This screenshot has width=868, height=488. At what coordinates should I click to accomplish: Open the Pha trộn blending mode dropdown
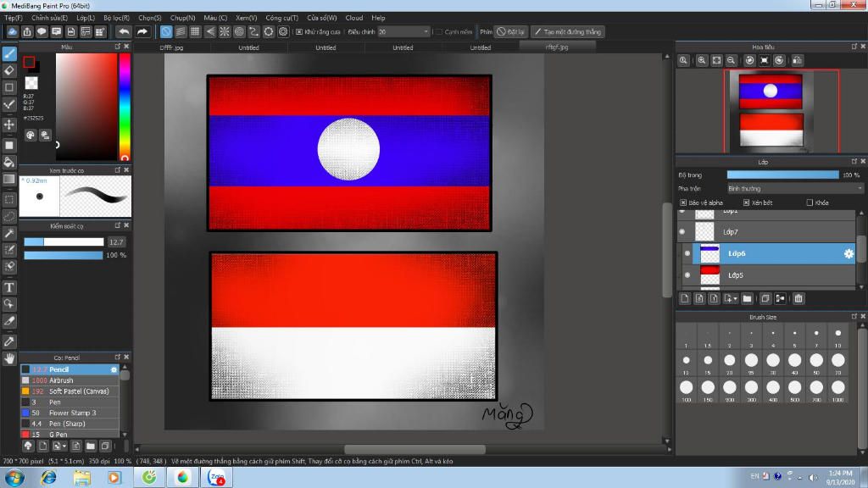[795, 189]
